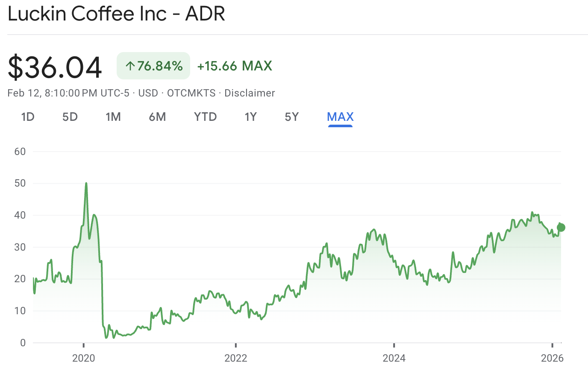Screen dimensions: 588x374
Task: Choose the 6M time range
Action: click(157, 117)
